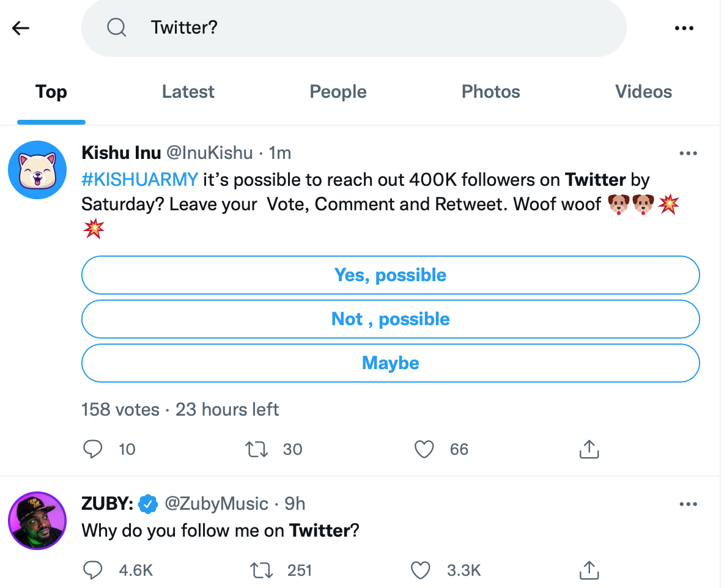Vote "Not , possible" in the poll
Viewport: 724px width, 588px height.
[x=390, y=319]
